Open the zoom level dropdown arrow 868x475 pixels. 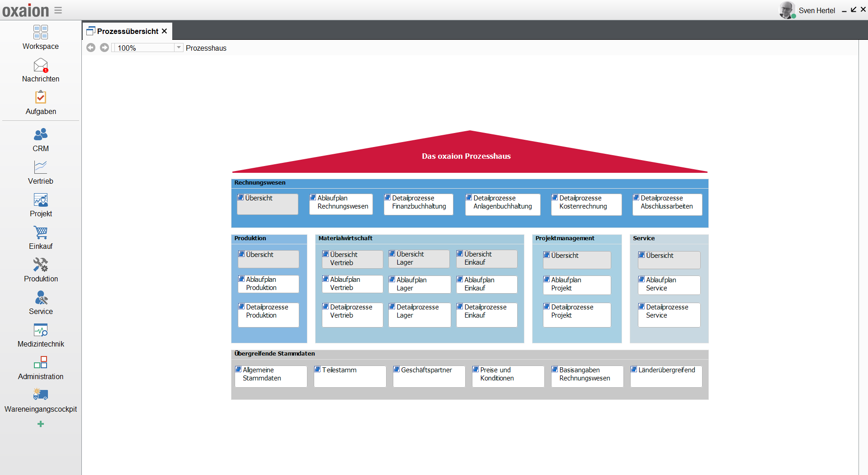(x=179, y=47)
